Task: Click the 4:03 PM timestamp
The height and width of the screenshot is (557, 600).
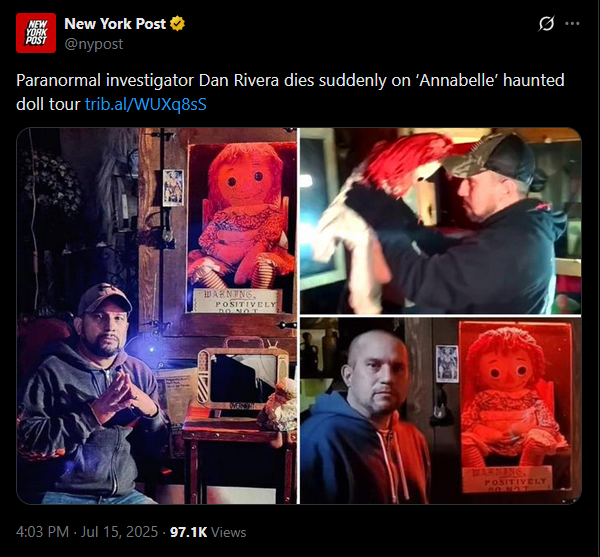Action: click(42, 532)
